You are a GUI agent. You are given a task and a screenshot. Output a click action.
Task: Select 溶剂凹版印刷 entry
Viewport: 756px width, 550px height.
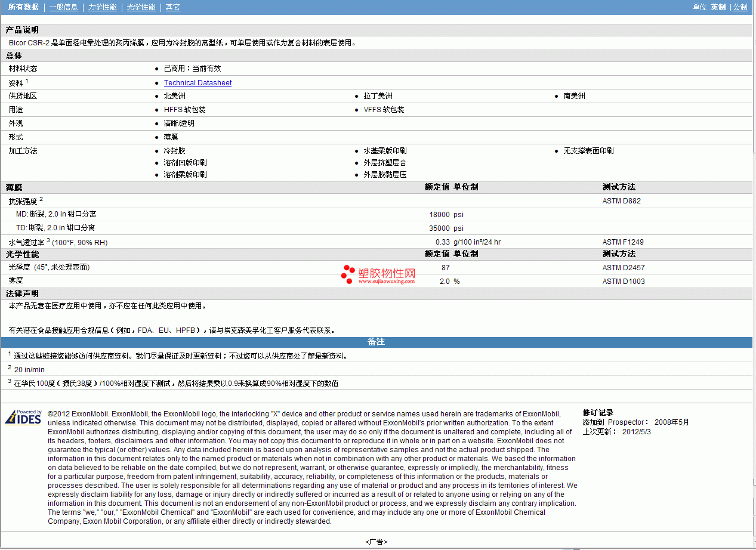[x=186, y=163]
